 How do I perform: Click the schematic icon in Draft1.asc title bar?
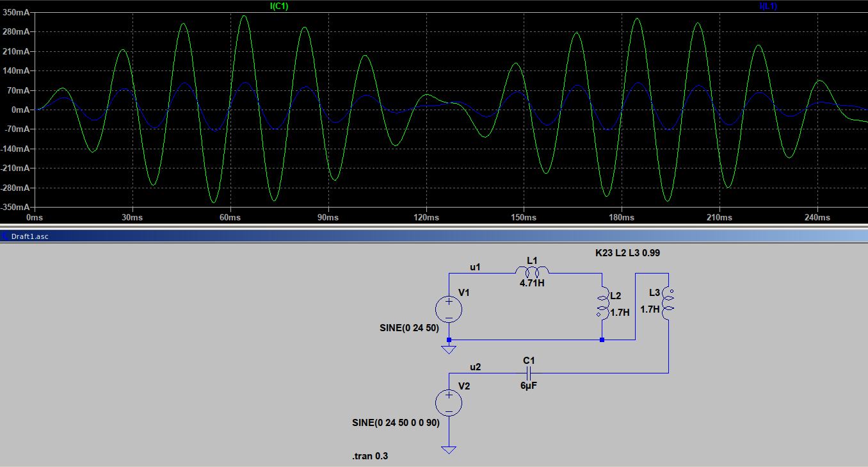pos(4,236)
